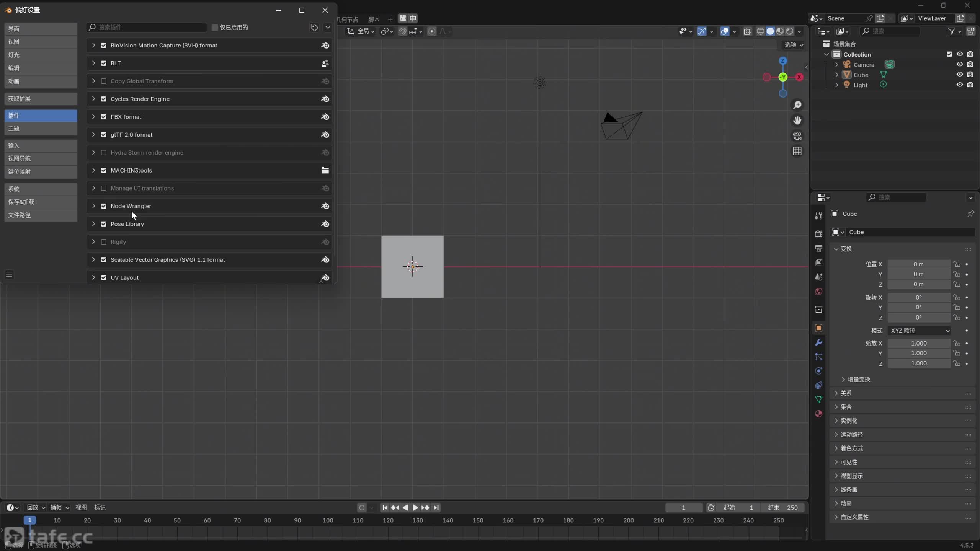Click the MACHIN3tools folder icon
The height and width of the screenshot is (551, 980).
point(325,170)
